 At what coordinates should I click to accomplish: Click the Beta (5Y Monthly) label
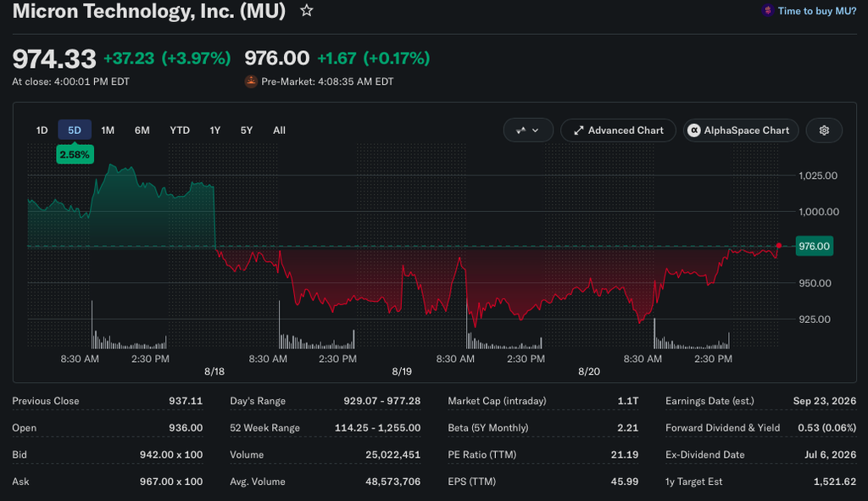[488, 428]
